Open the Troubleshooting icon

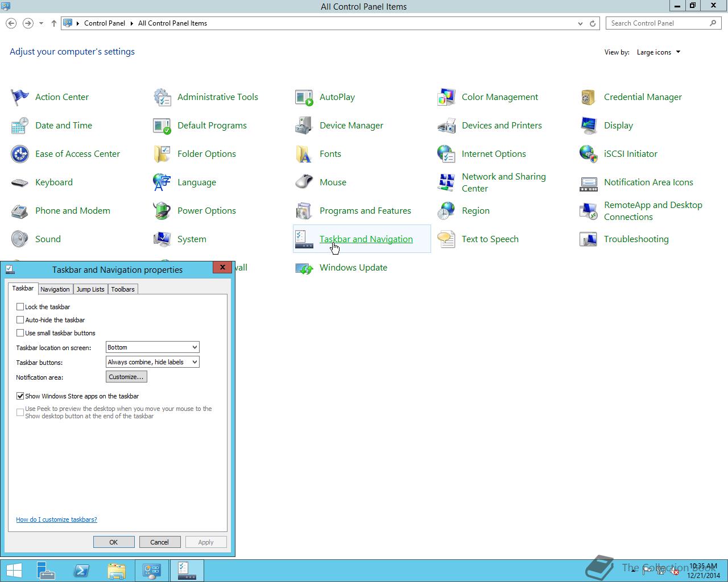pos(589,239)
